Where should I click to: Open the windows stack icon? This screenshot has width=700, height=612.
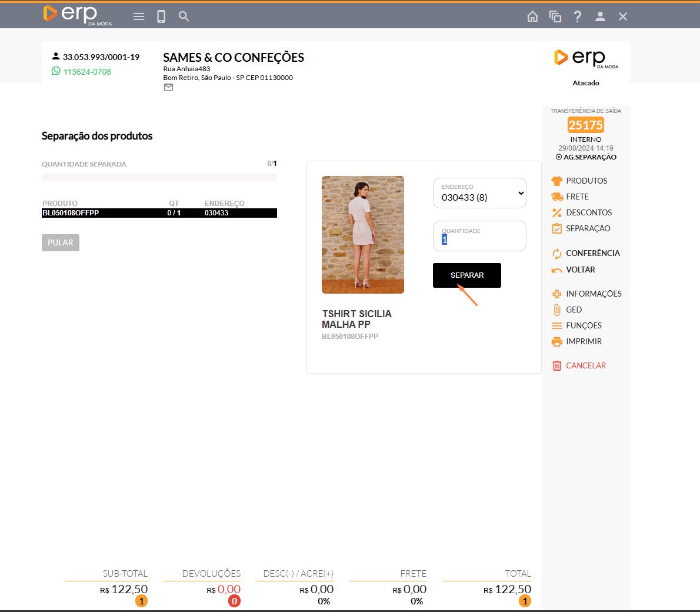(x=555, y=16)
